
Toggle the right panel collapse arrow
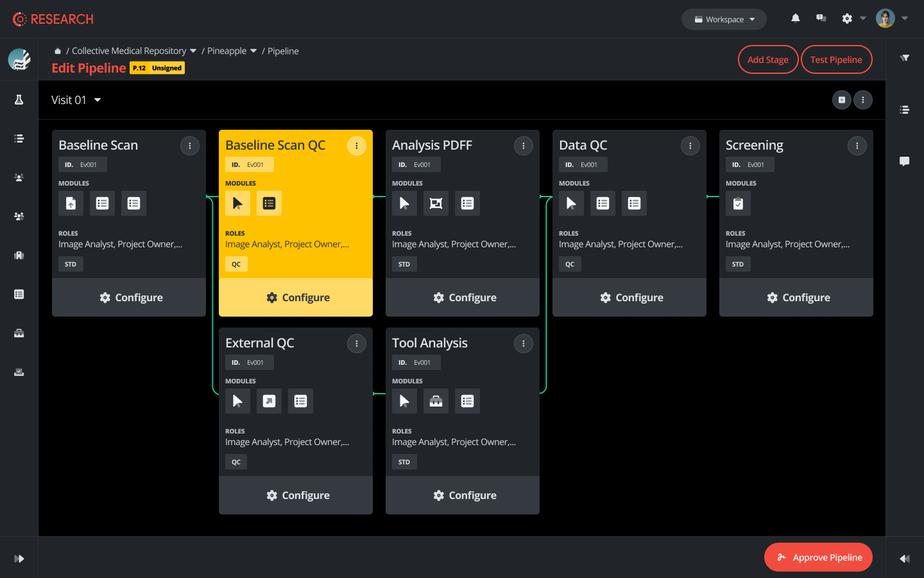click(905, 559)
